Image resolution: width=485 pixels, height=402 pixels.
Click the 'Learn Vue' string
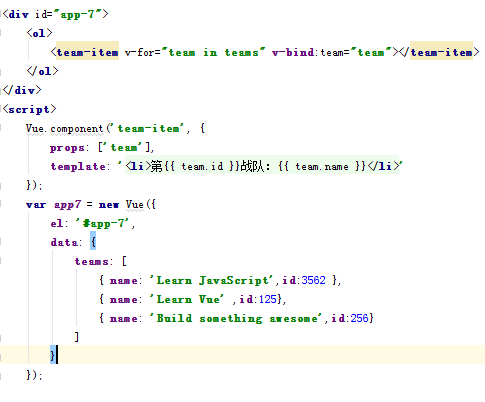coord(187,299)
